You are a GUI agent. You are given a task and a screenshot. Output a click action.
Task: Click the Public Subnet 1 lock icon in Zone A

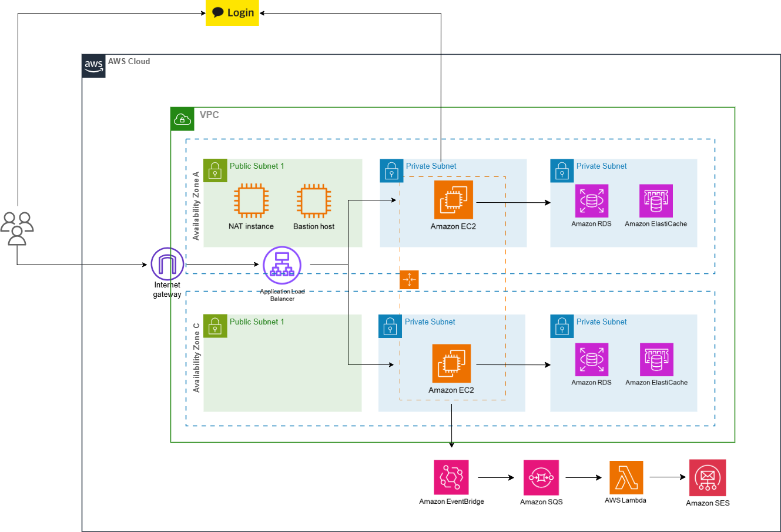[215, 170]
